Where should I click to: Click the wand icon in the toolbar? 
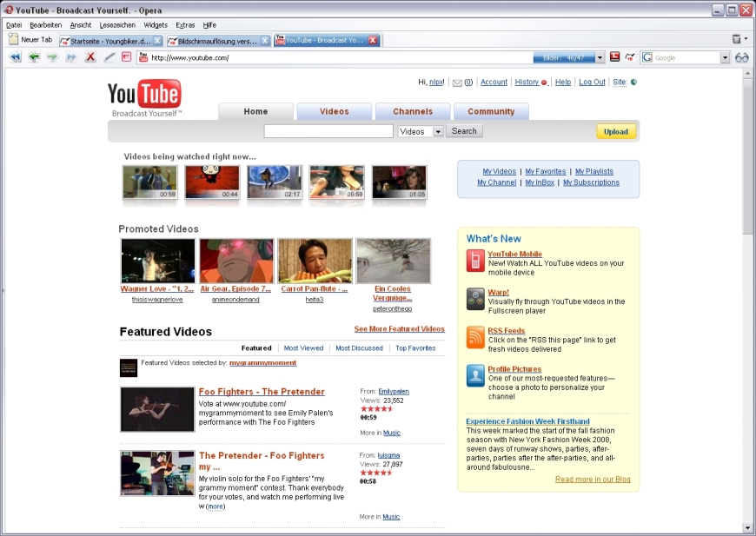109,57
